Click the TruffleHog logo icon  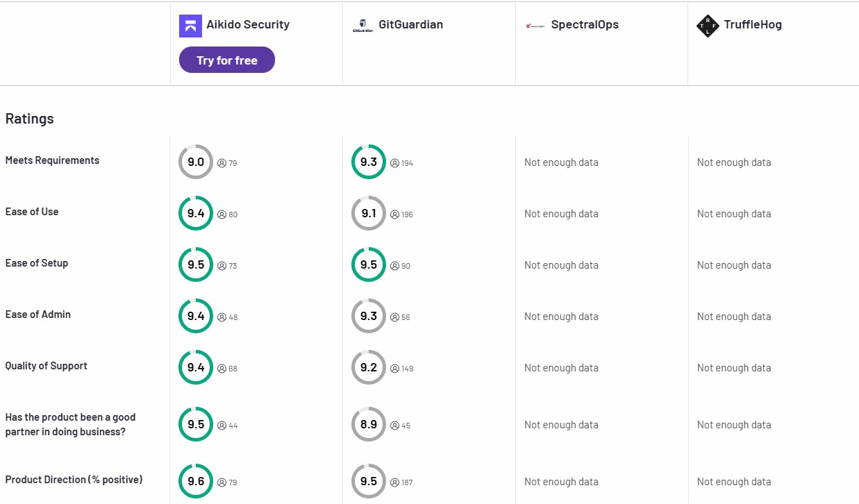pos(708,26)
